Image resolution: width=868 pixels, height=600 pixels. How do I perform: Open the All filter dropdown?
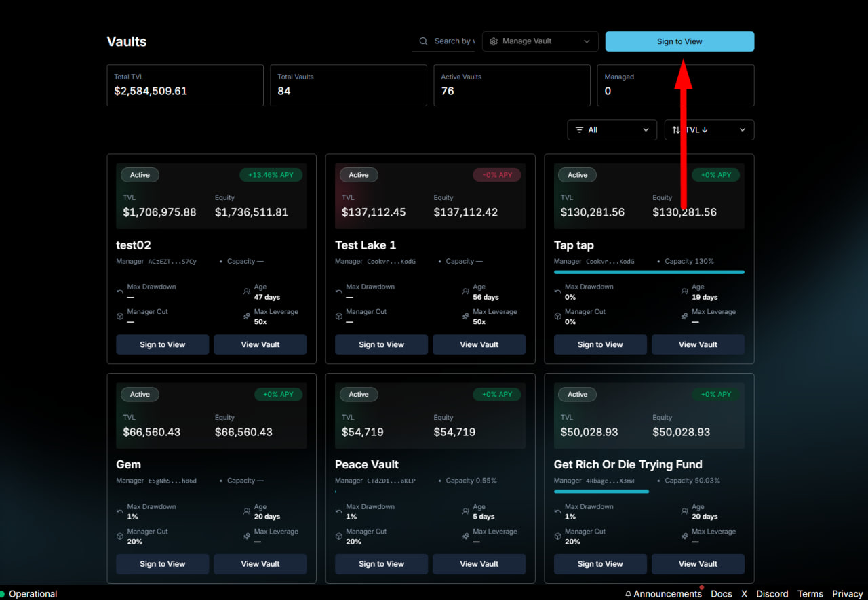612,130
